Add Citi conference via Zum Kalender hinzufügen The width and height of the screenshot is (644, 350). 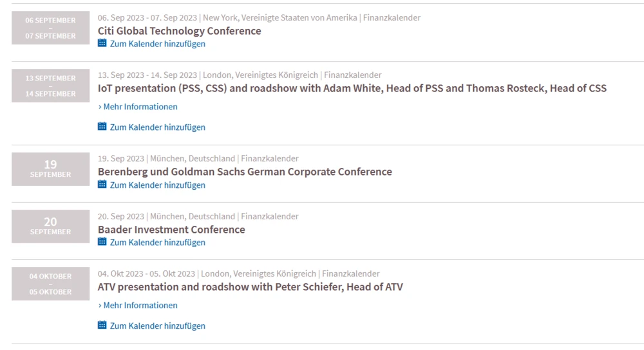tap(158, 44)
